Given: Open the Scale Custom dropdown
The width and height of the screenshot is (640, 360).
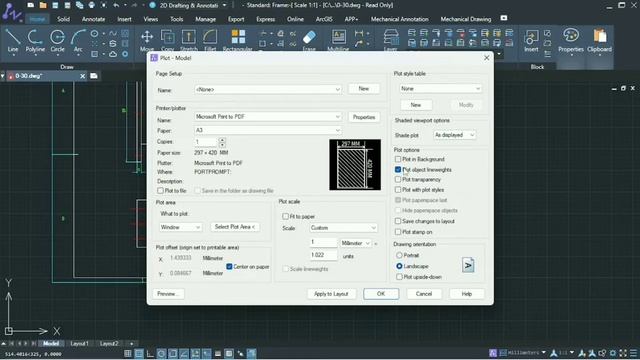Looking at the screenshot, I should point(343,228).
